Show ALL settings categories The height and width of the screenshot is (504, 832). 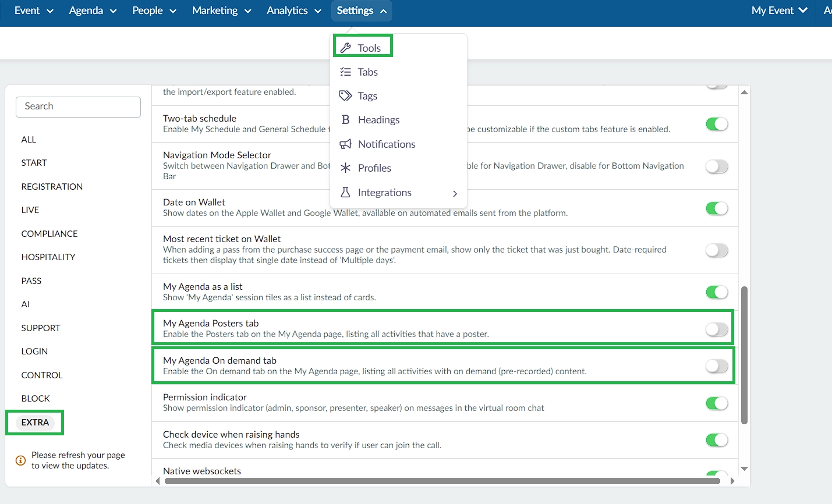coord(29,140)
